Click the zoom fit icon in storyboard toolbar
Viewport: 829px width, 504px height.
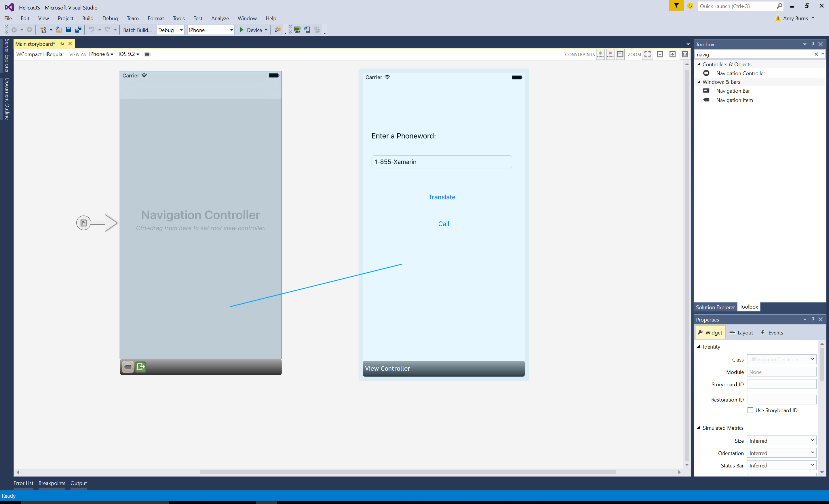(x=649, y=54)
